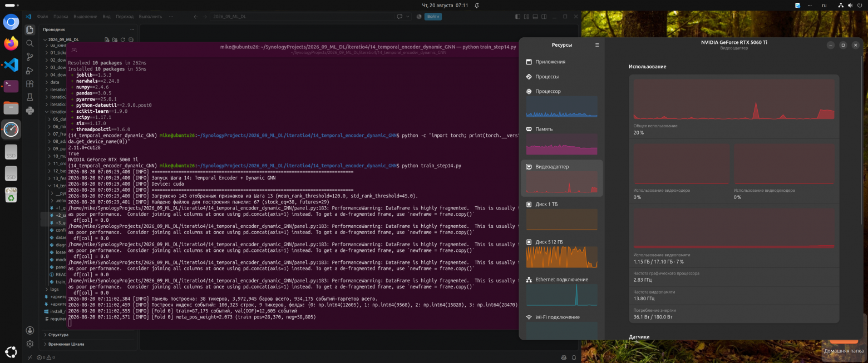This screenshot has height=363, width=868.
Task: Click New File icon in Explorer header
Action: (x=107, y=40)
